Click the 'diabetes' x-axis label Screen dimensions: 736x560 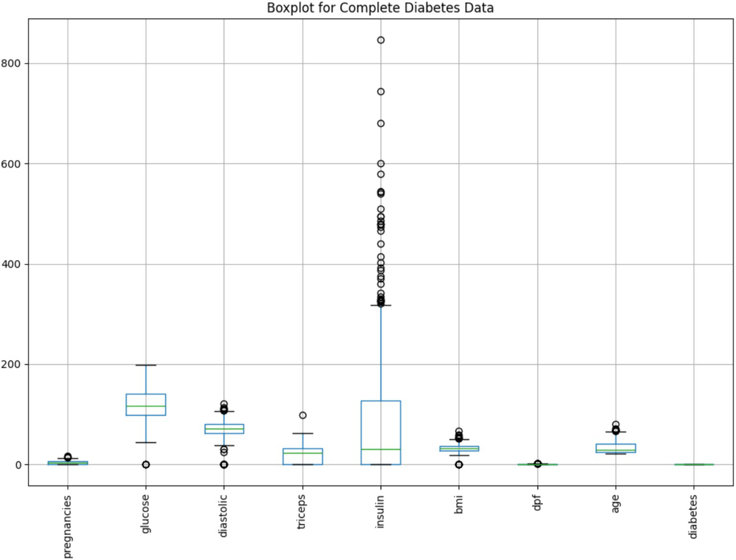click(x=693, y=517)
